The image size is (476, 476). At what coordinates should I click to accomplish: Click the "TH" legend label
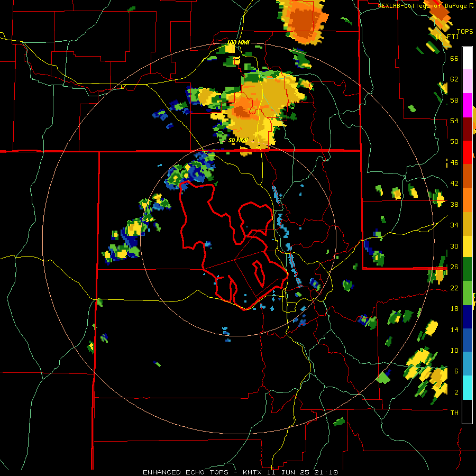pyautogui.click(x=454, y=413)
